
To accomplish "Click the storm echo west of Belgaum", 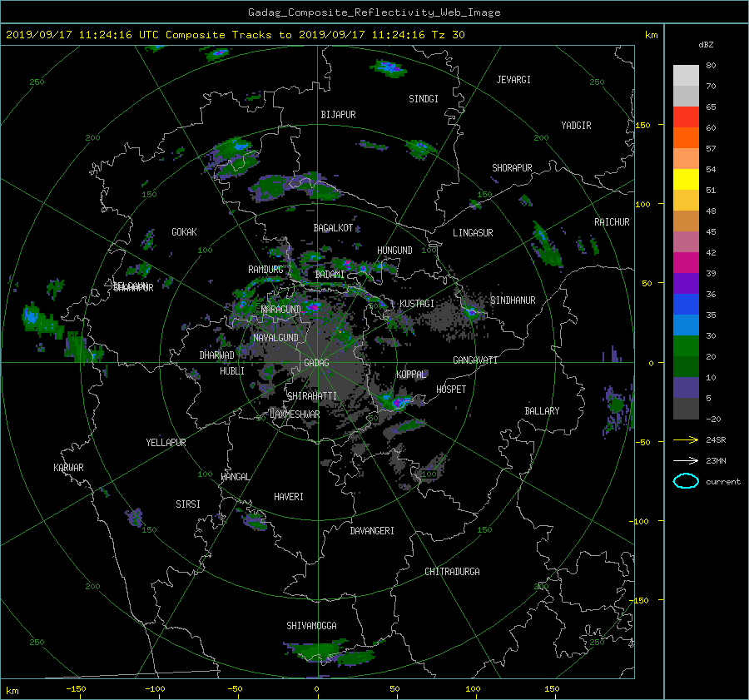I will [x=41, y=320].
